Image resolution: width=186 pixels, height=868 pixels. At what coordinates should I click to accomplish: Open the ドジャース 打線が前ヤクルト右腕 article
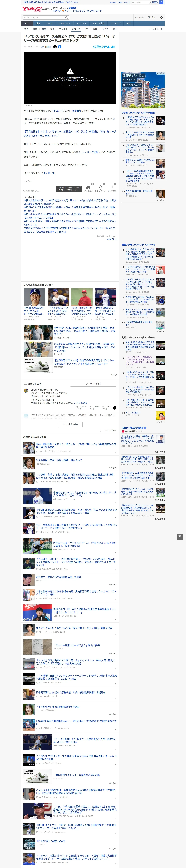point(76,857)
